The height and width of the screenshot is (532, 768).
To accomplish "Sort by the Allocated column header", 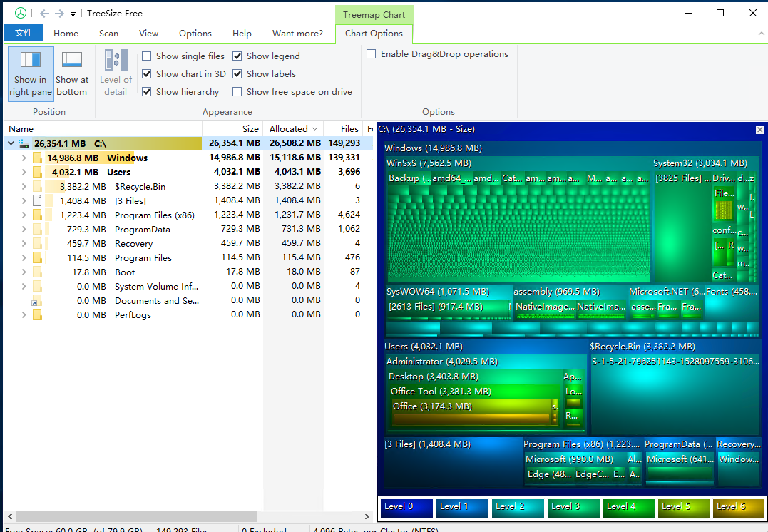I will pyautogui.click(x=293, y=129).
